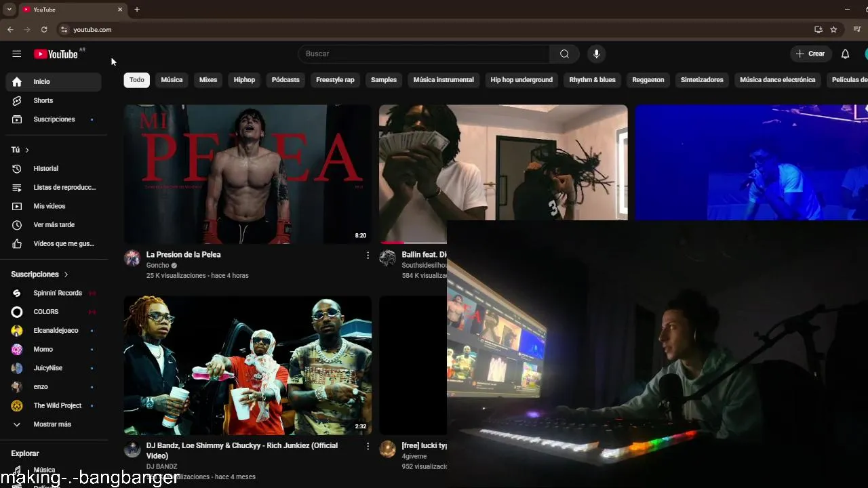Bookmark this page with star icon
This screenshot has width=868, height=488.
[833, 30]
